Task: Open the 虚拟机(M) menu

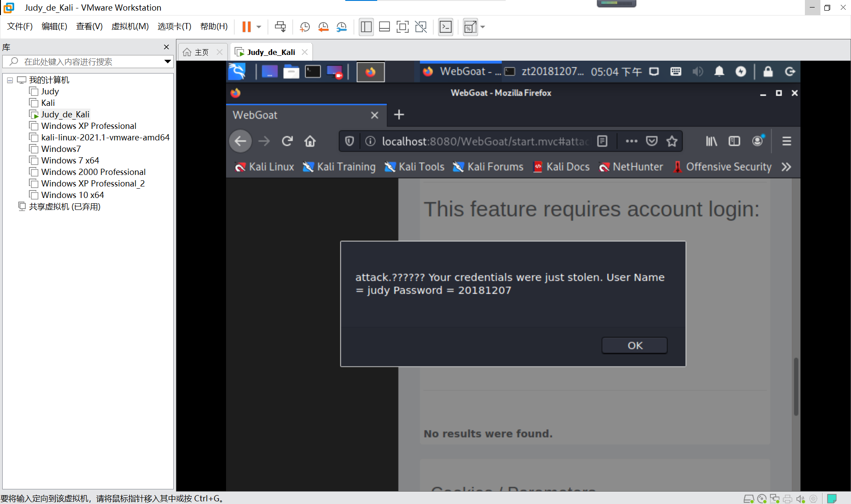Action: (130, 27)
